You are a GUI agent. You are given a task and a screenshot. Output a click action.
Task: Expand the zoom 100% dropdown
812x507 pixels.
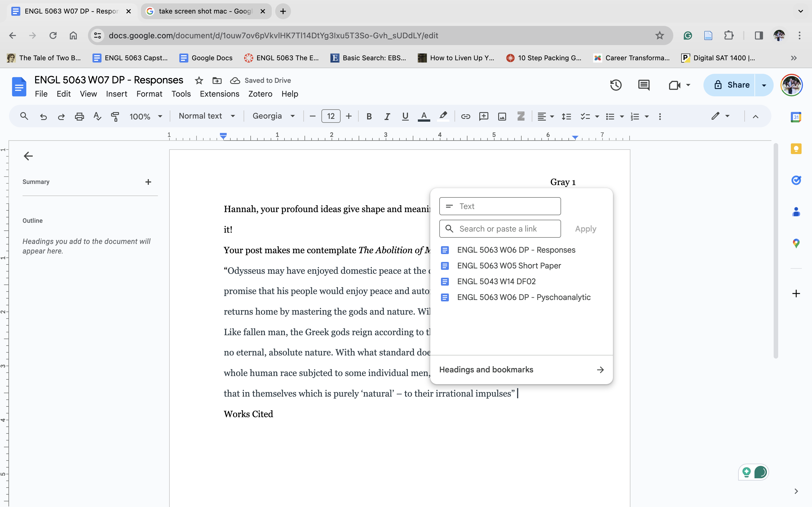pos(145,116)
